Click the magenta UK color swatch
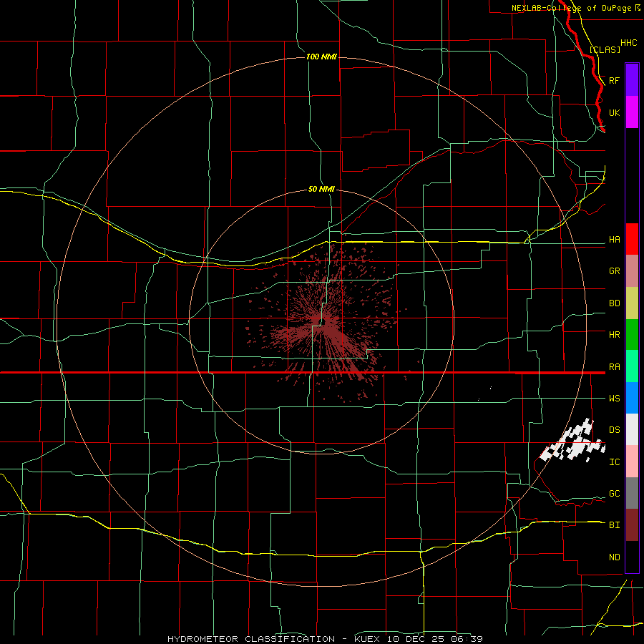 pyautogui.click(x=632, y=112)
